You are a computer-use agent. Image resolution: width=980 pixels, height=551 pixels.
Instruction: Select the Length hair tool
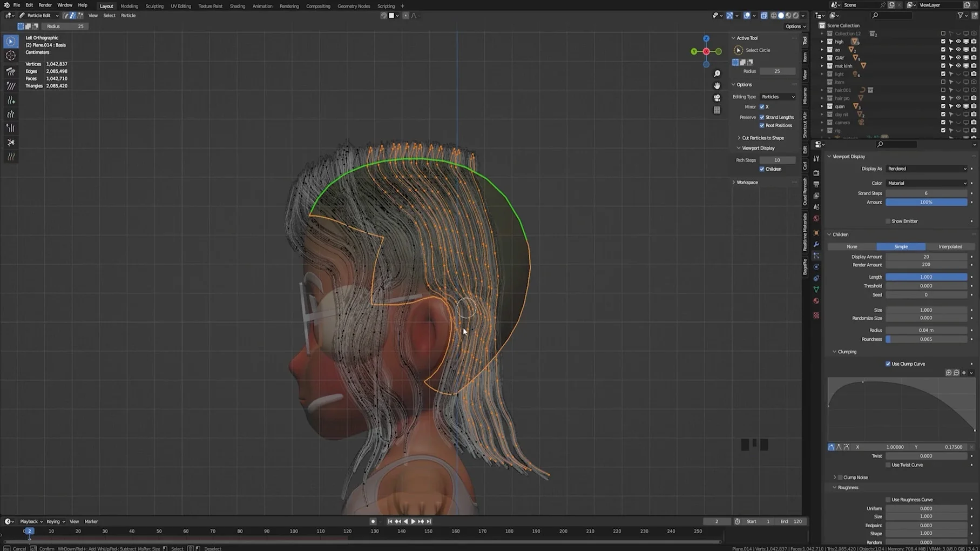(x=11, y=114)
